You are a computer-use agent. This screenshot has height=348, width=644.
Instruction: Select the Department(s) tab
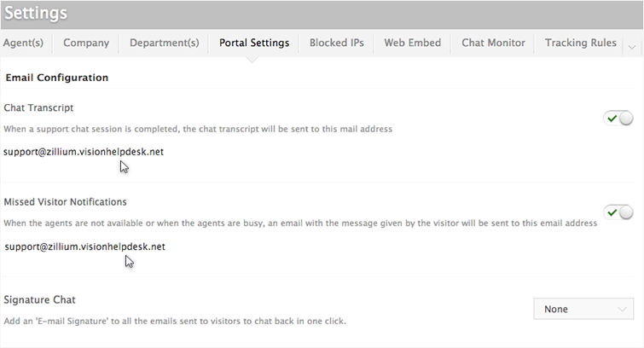(x=165, y=43)
